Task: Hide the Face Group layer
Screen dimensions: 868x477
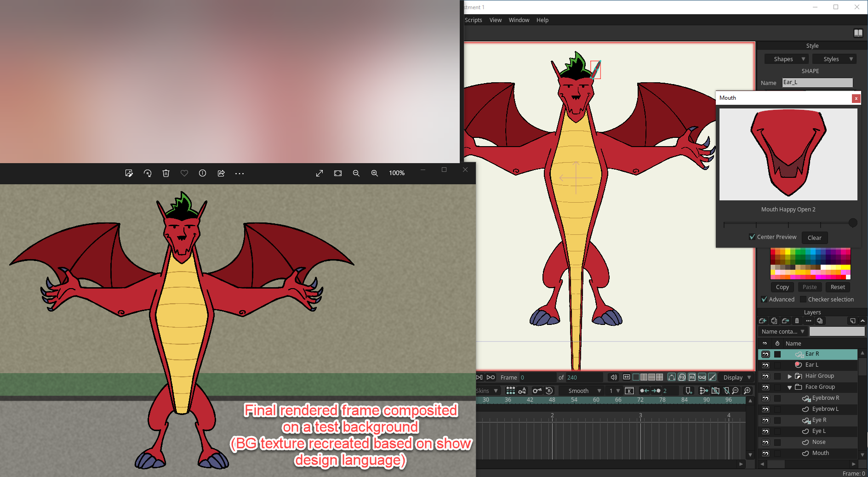Action: pos(765,387)
